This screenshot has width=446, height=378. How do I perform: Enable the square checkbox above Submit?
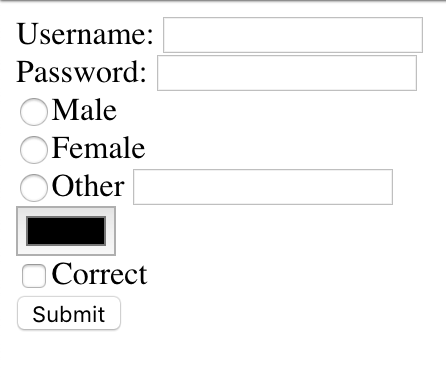point(34,276)
